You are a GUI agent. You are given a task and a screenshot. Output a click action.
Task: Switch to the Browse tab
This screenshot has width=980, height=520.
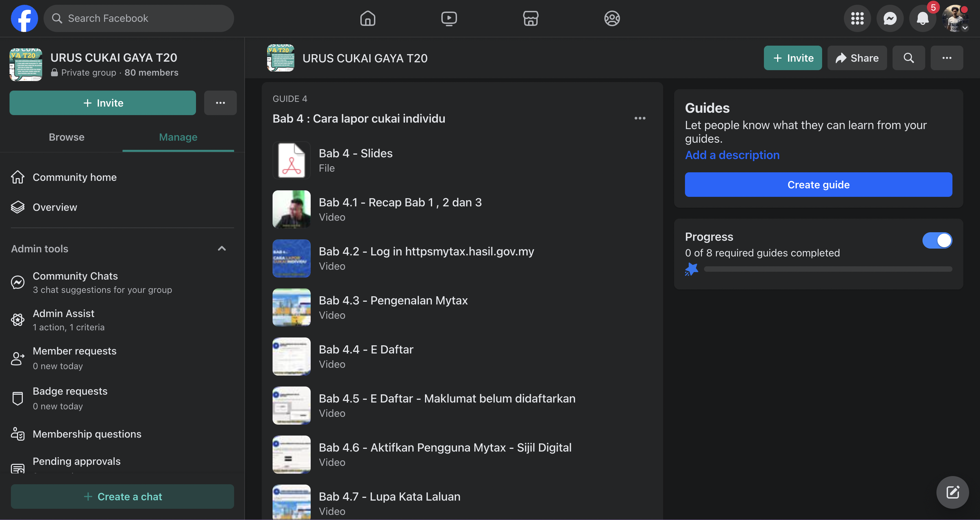point(67,137)
